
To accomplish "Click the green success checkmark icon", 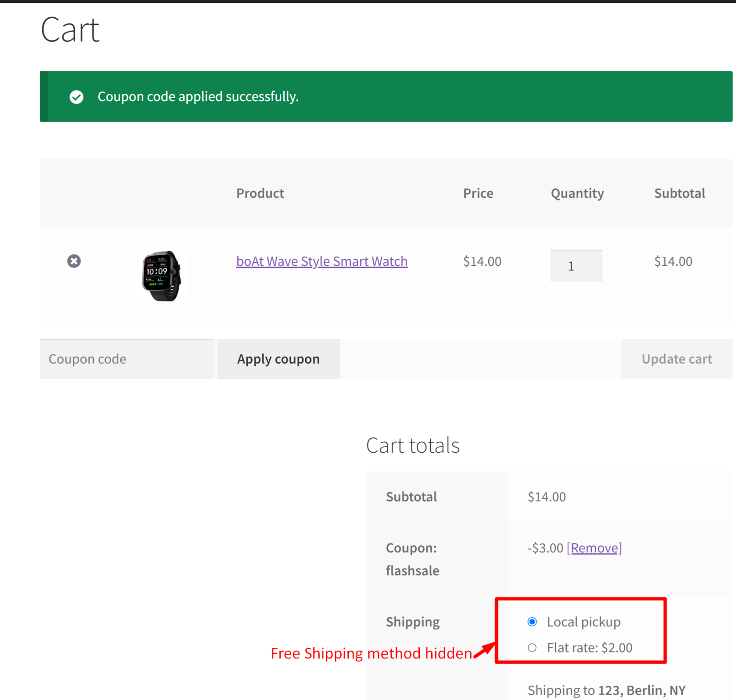I will pyautogui.click(x=77, y=97).
